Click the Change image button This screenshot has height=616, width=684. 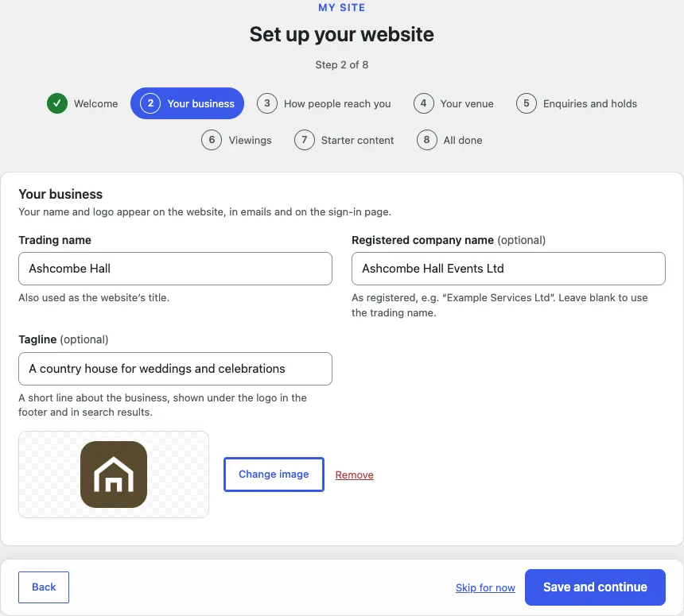click(x=274, y=475)
